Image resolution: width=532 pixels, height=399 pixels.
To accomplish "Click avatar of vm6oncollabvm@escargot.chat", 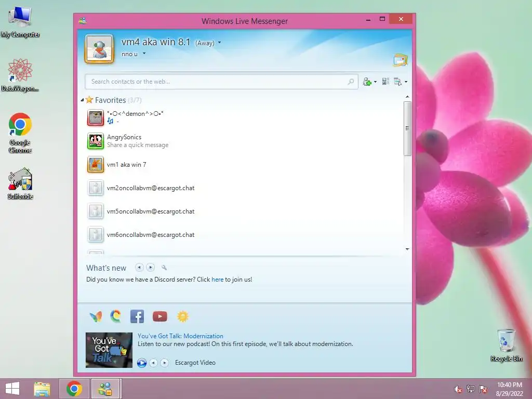I will coord(96,235).
